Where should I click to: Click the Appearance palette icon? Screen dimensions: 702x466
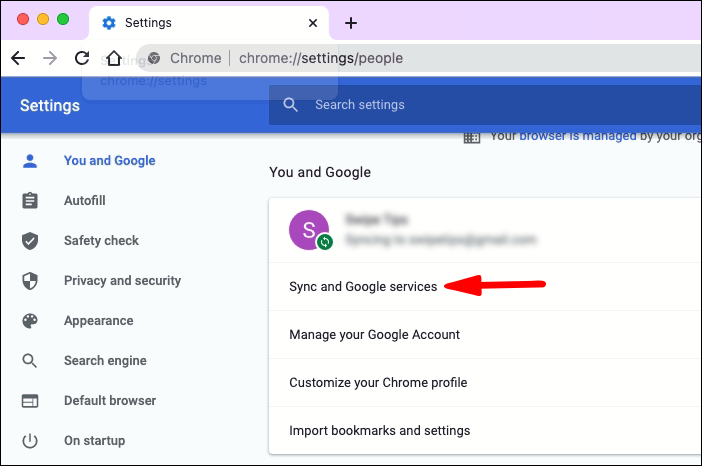click(x=30, y=321)
